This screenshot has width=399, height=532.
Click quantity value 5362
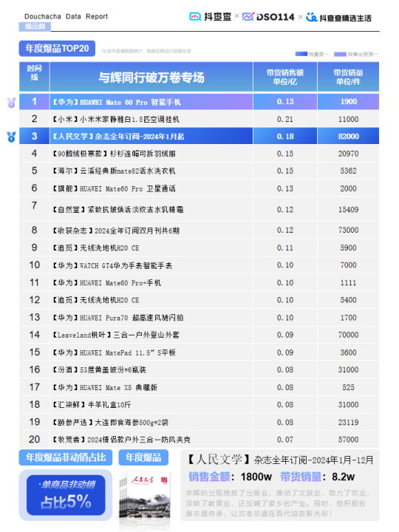[349, 171]
